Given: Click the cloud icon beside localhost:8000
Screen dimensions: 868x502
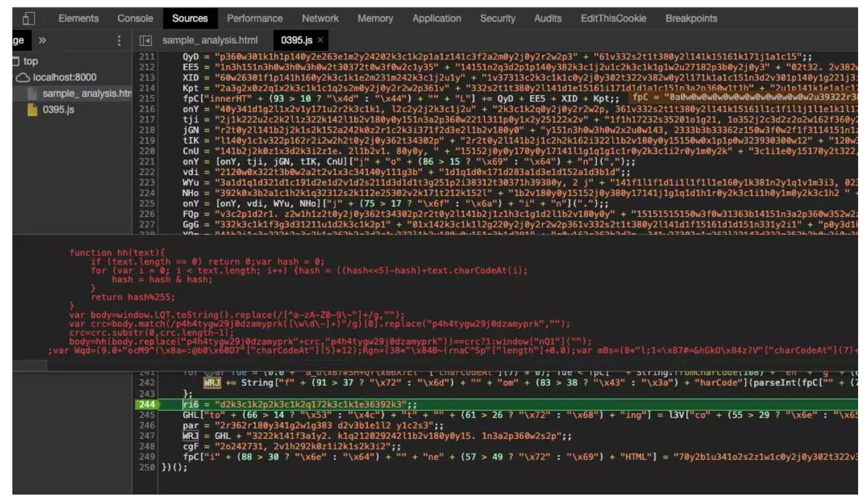Looking at the screenshot, I should (x=22, y=78).
